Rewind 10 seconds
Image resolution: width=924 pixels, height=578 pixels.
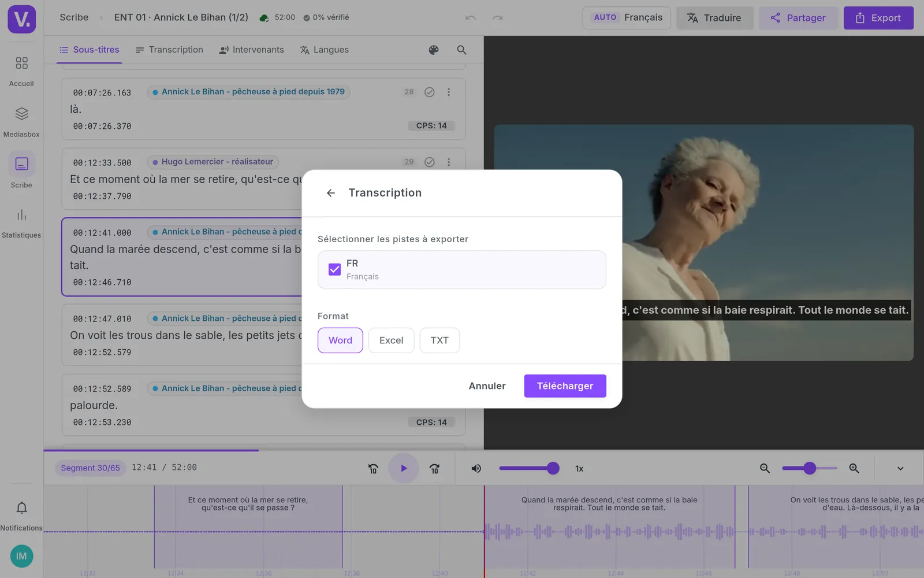373,469
